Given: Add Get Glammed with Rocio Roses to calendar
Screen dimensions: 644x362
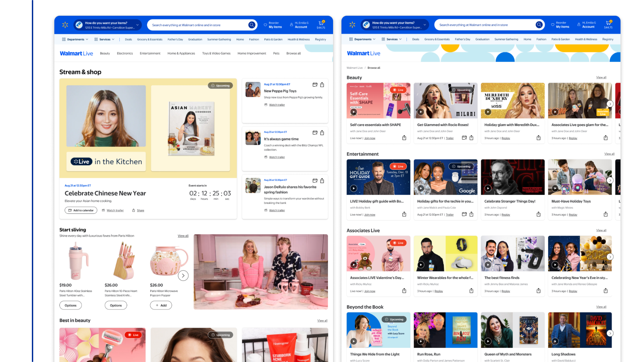Looking at the screenshot, I should (x=464, y=138).
